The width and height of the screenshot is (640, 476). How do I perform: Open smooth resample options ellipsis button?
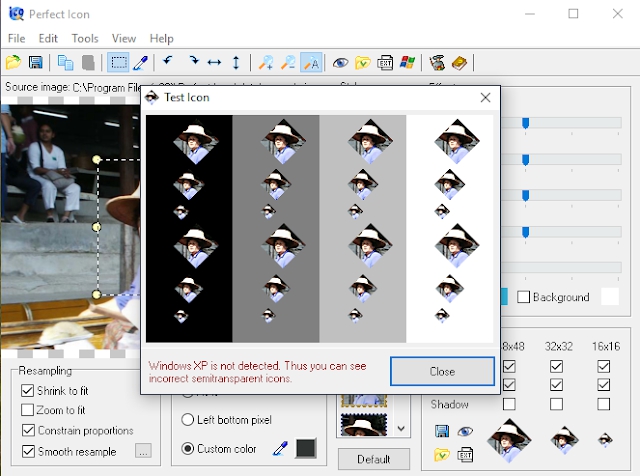click(143, 451)
